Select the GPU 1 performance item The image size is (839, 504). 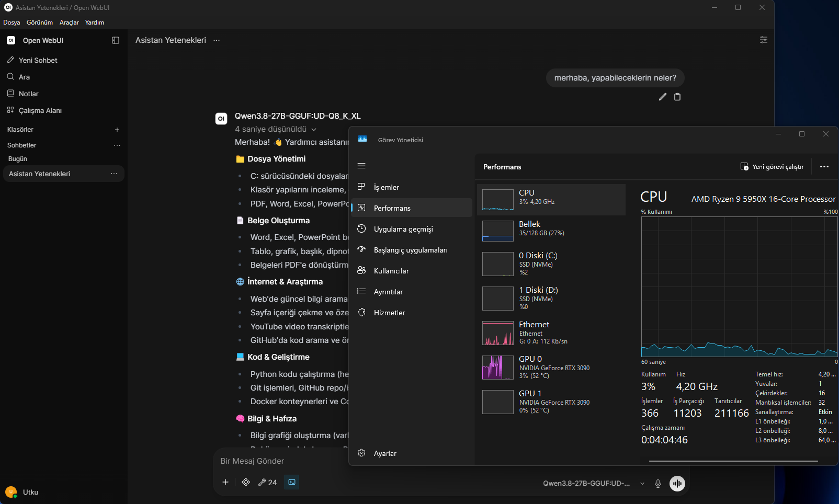(551, 402)
